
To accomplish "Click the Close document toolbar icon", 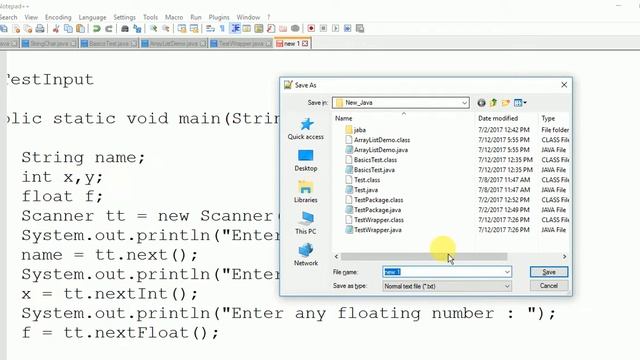I will pos(16,29).
